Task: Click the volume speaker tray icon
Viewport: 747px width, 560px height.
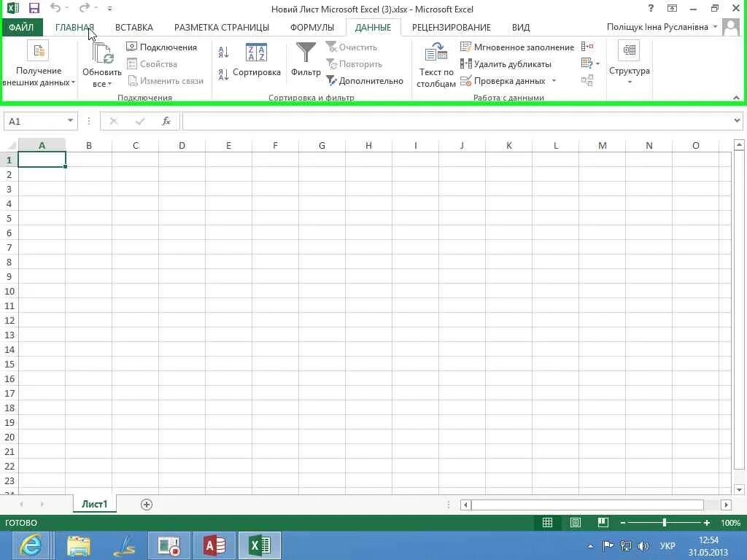Action: (x=643, y=546)
